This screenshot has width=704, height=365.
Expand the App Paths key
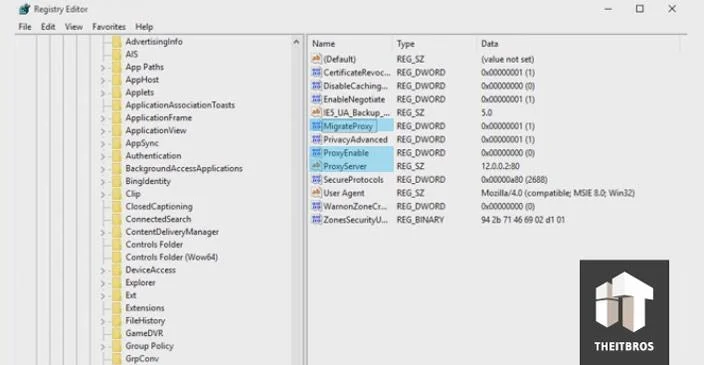103,68
